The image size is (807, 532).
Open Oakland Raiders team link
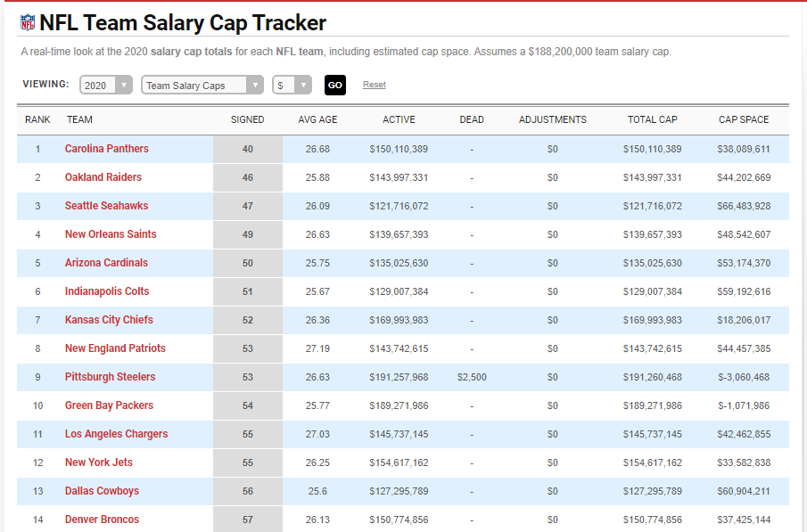point(103,177)
